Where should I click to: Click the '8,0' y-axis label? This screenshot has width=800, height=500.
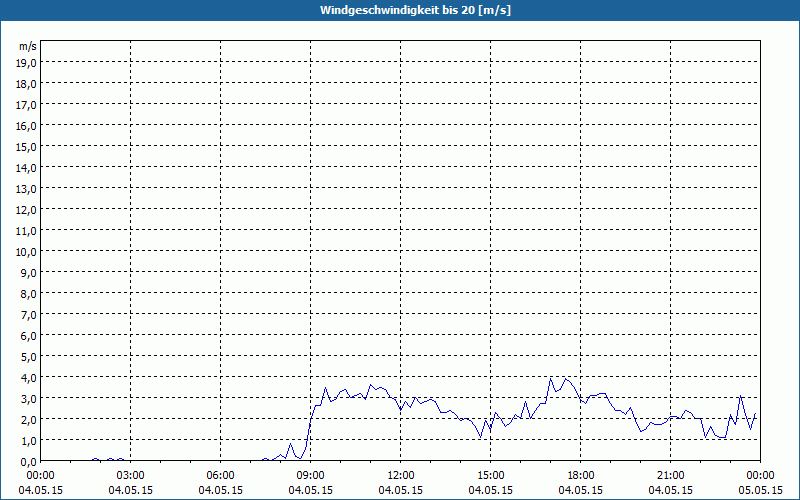coord(28,294)
